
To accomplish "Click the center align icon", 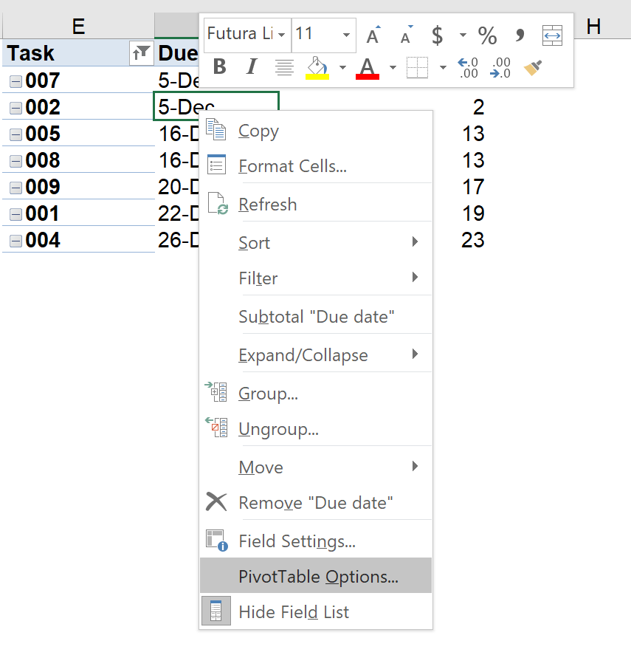I will pyautogui.click(x=284, y=68).
